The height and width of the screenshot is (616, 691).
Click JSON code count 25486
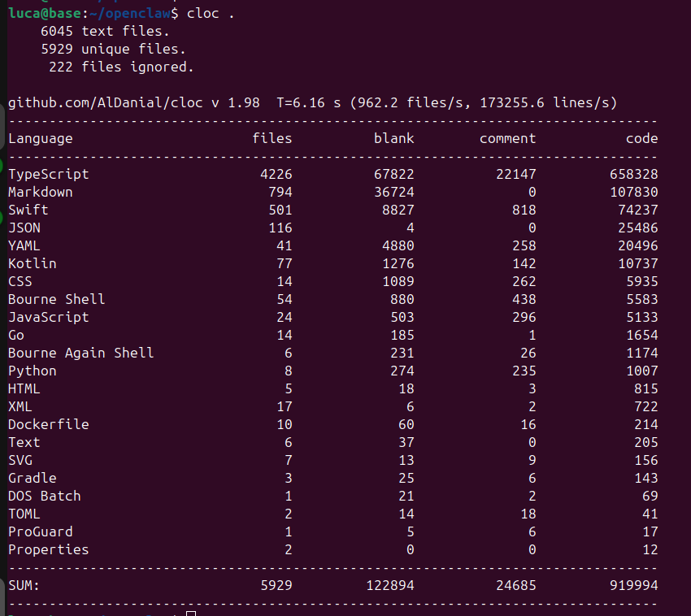pos(637,228)
